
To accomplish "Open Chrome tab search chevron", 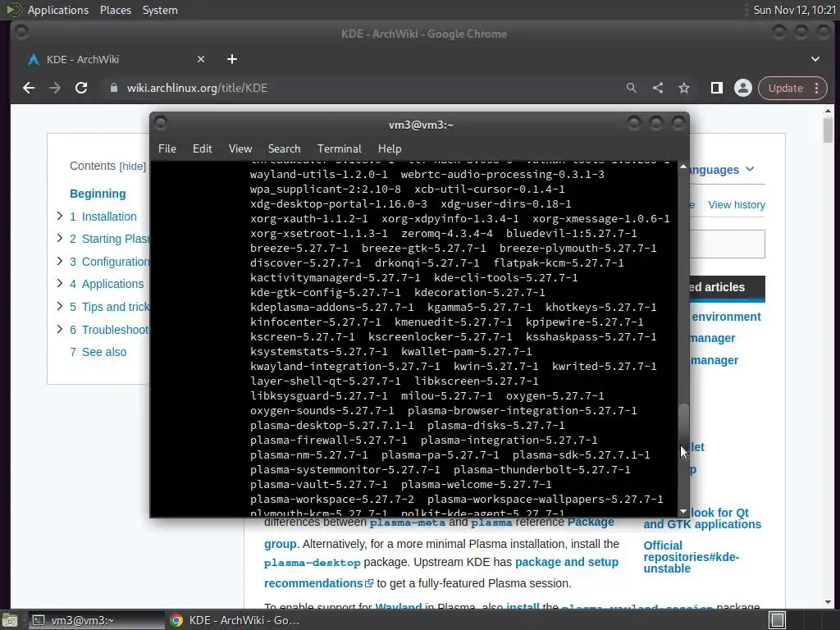I will click(815, 59).
